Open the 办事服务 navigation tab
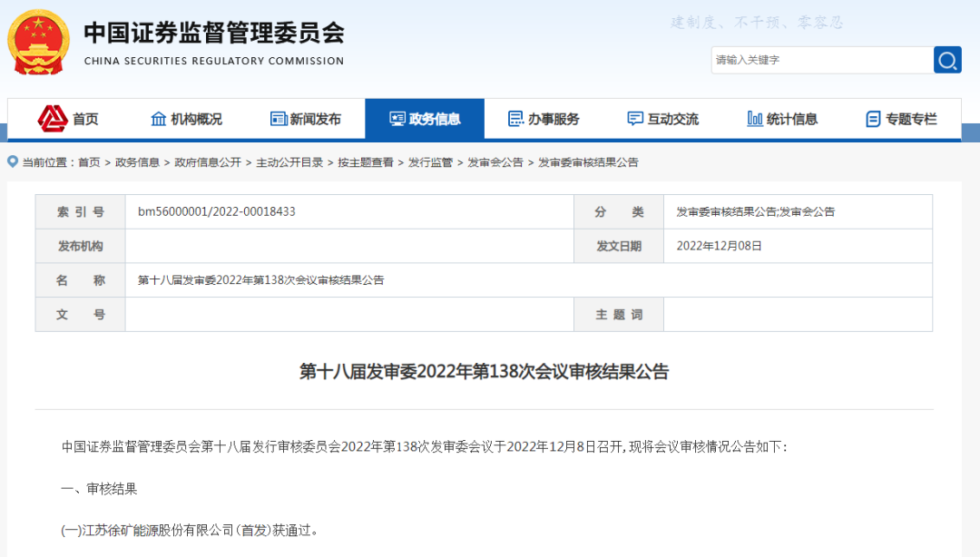Screen dimensions: 980x557 click(544, 119)
